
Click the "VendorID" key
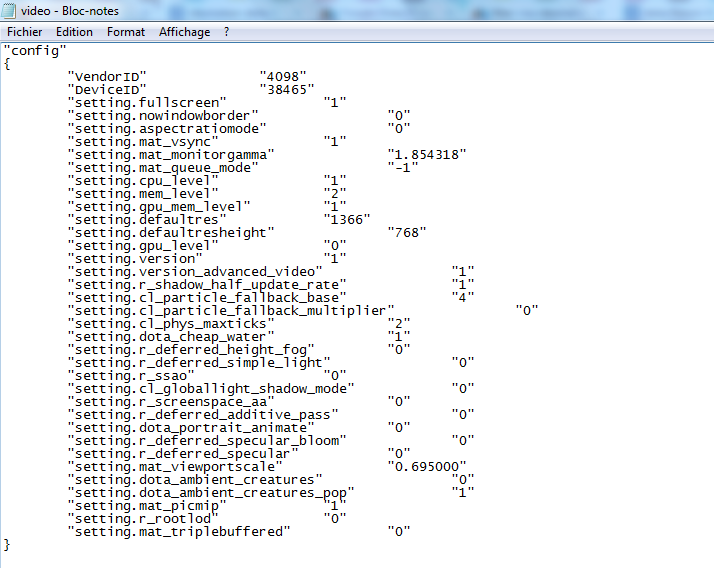coord(107,77)
